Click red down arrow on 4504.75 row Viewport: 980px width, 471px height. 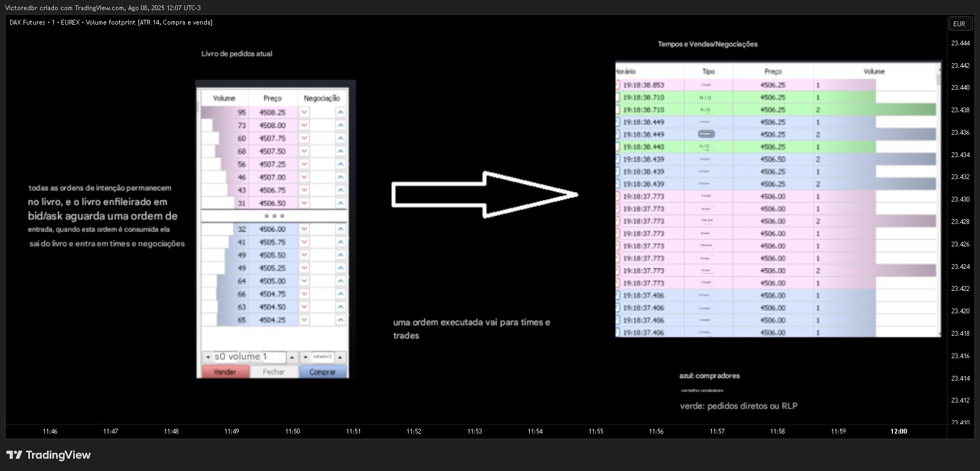point(304,294)
